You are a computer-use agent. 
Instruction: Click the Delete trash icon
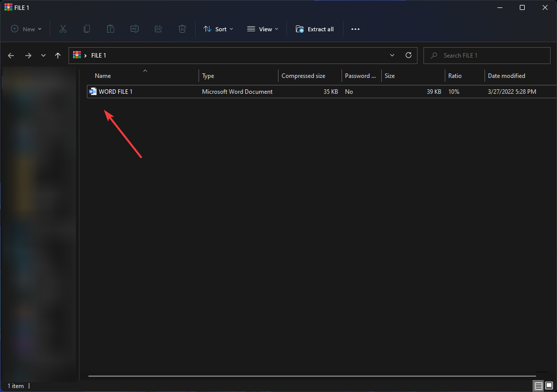[182, 29]
